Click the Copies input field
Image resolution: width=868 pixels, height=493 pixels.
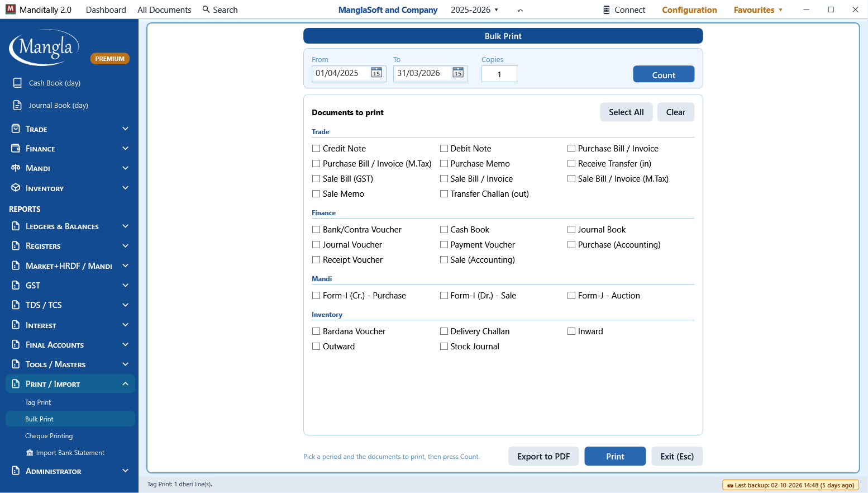(499, 74)
